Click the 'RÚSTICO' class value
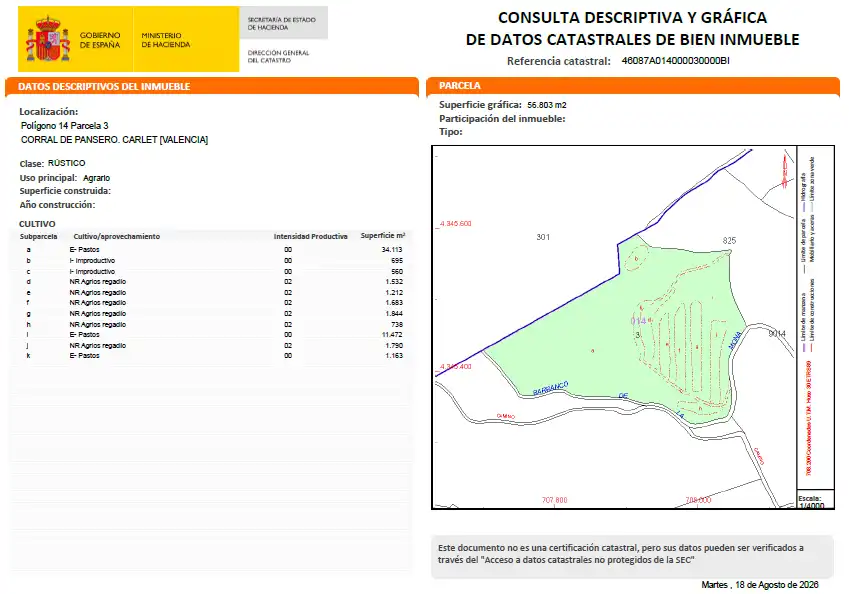Image resolution: width=849 pixels, height=594 pixels. [67, 163]
